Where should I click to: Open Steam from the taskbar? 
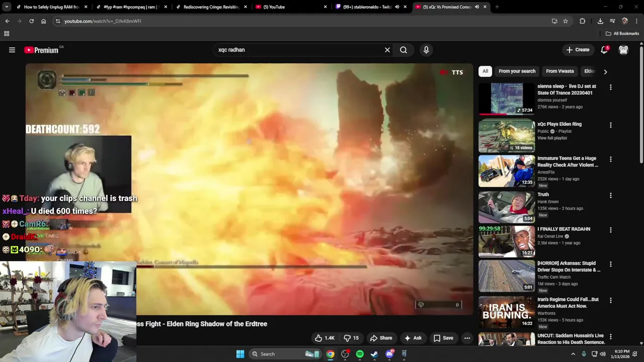(374, 354)
